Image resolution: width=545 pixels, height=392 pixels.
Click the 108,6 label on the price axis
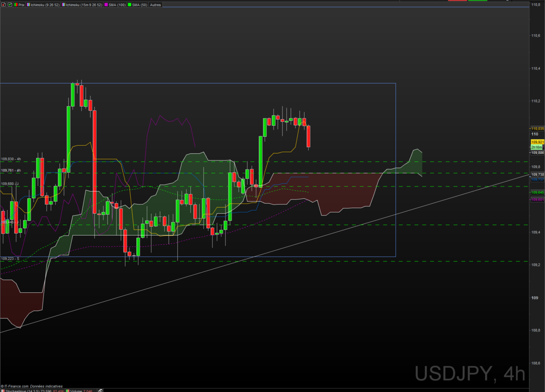(536, 363)
